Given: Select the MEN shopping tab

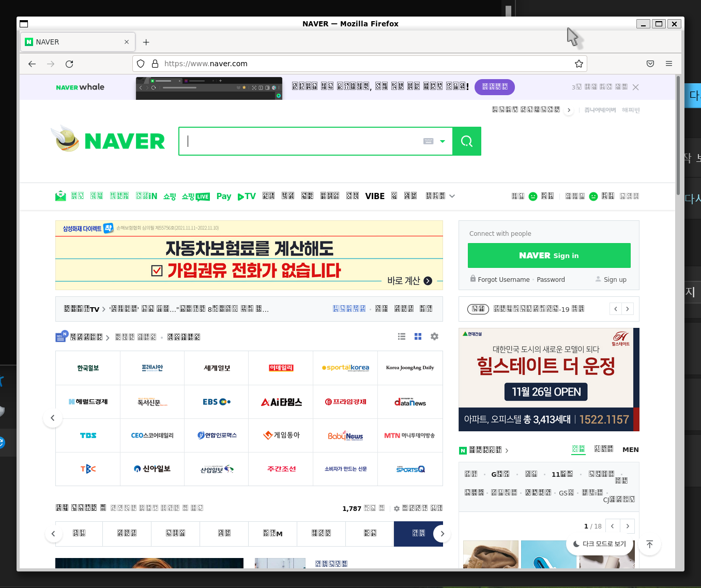Looking at the screenshot, I should click(631, 449).
